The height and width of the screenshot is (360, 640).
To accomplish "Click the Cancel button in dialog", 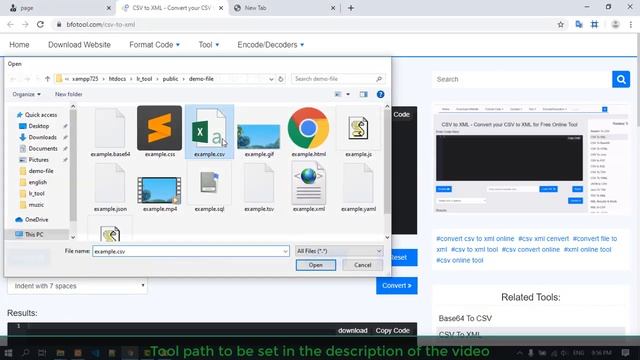I will 362,265.
